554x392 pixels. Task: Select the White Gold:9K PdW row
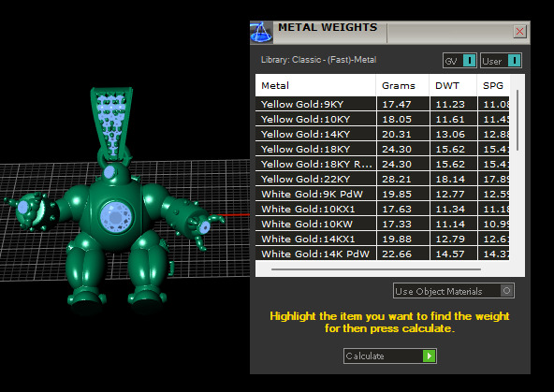383,194
